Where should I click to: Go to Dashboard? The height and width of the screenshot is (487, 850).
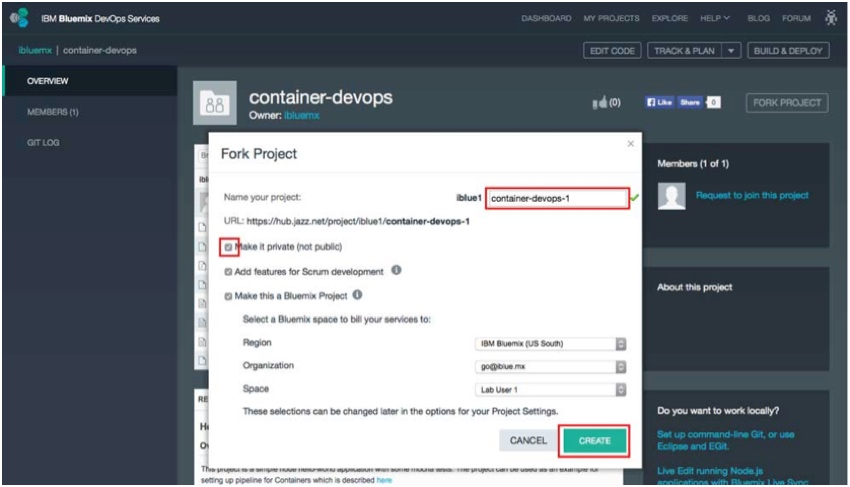click(x=546, y=18)
